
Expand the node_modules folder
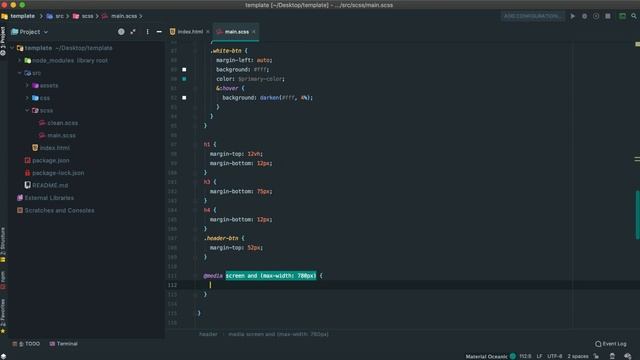tap(20, 60)
